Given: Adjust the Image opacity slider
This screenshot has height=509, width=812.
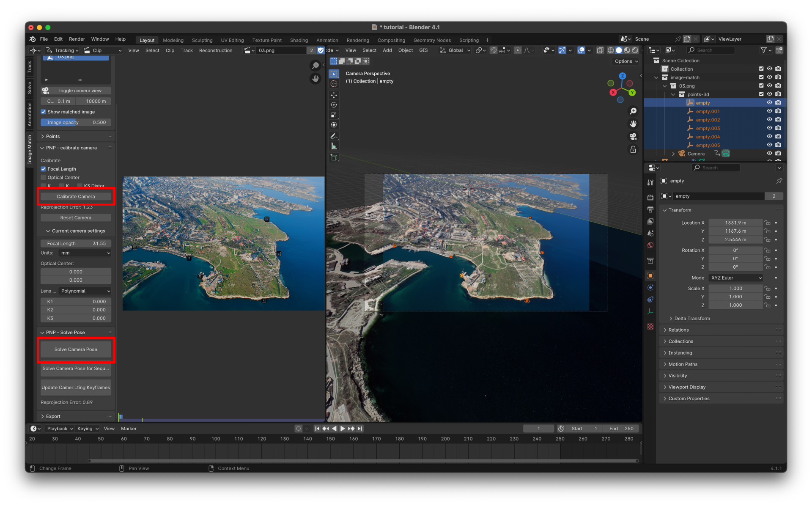Looking at the screenshot, I should pos(76,122).
